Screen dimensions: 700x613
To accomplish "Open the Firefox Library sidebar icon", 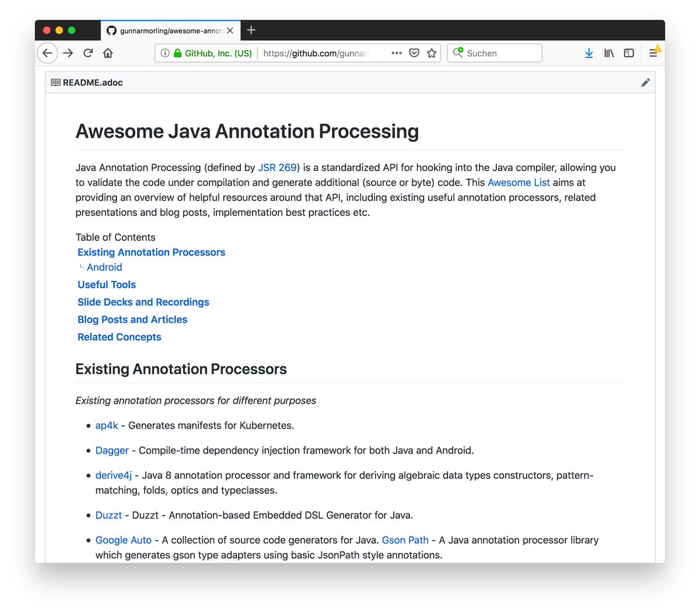I will [x=608, y=52].
